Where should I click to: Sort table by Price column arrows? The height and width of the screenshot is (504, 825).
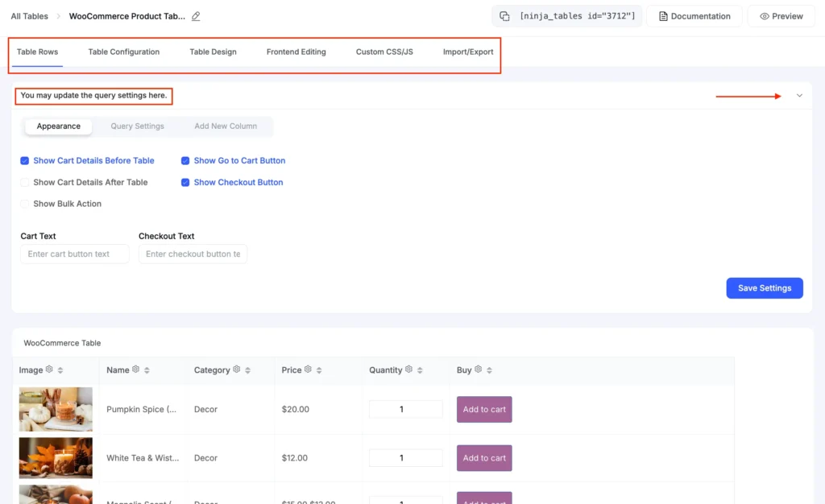tap(319, 370)
